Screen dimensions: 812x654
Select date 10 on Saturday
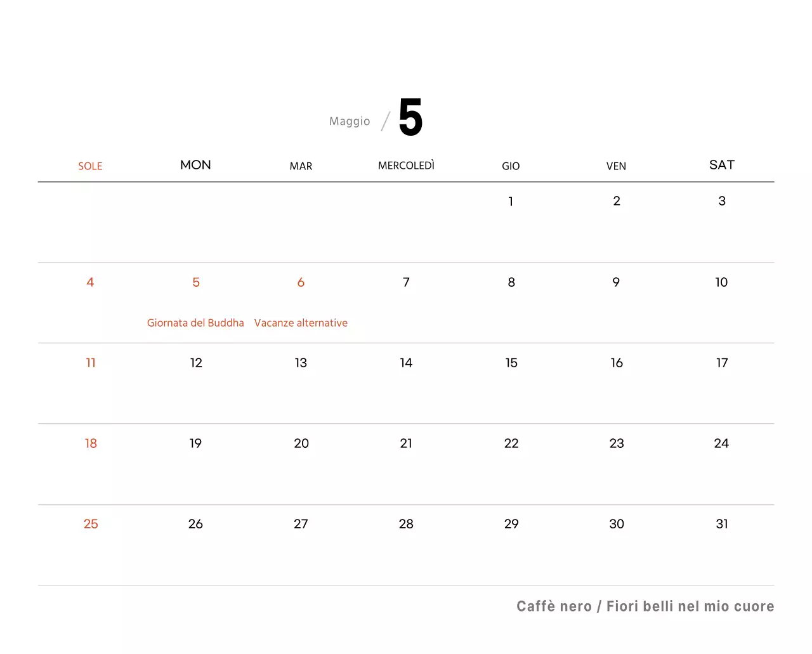721,282
